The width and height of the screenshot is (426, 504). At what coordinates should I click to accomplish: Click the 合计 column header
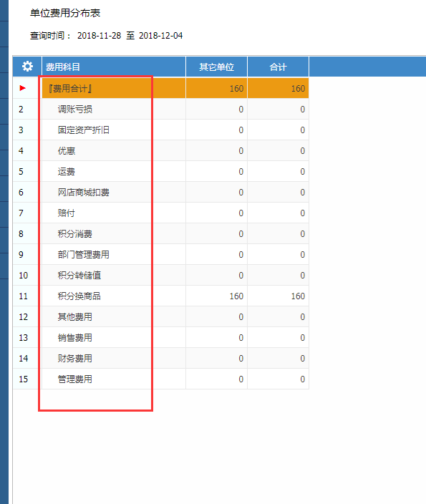point(278,67)
